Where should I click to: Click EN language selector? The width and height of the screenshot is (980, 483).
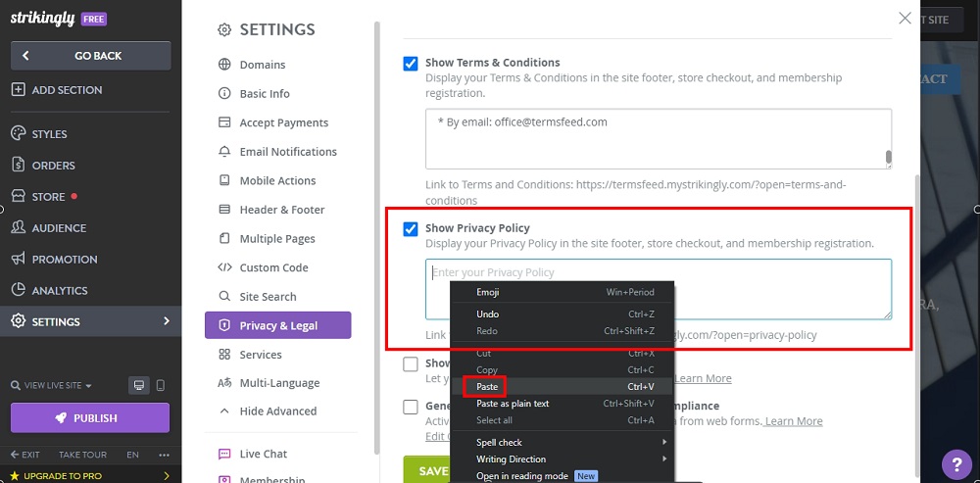[132, 455]
